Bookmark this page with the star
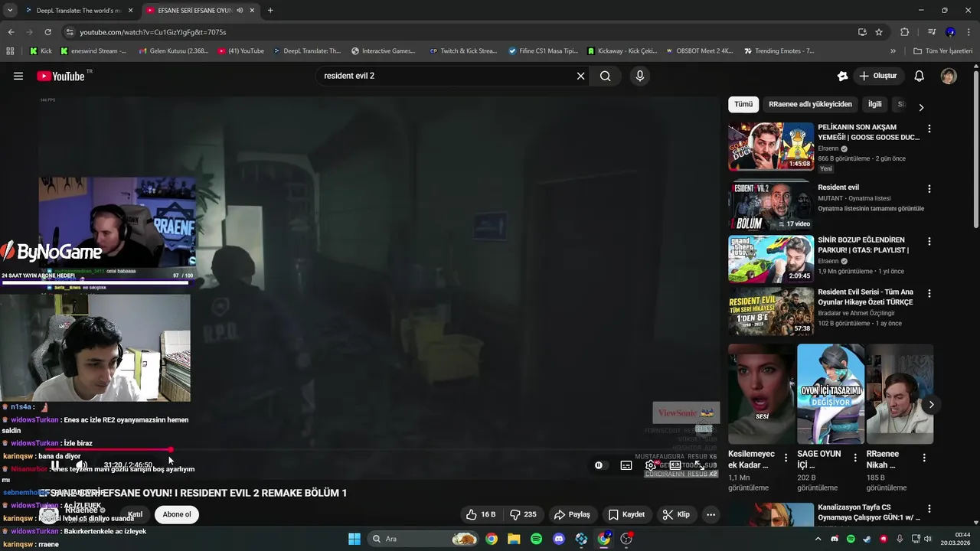Screen dimensions: 980x551 point(879,32)
